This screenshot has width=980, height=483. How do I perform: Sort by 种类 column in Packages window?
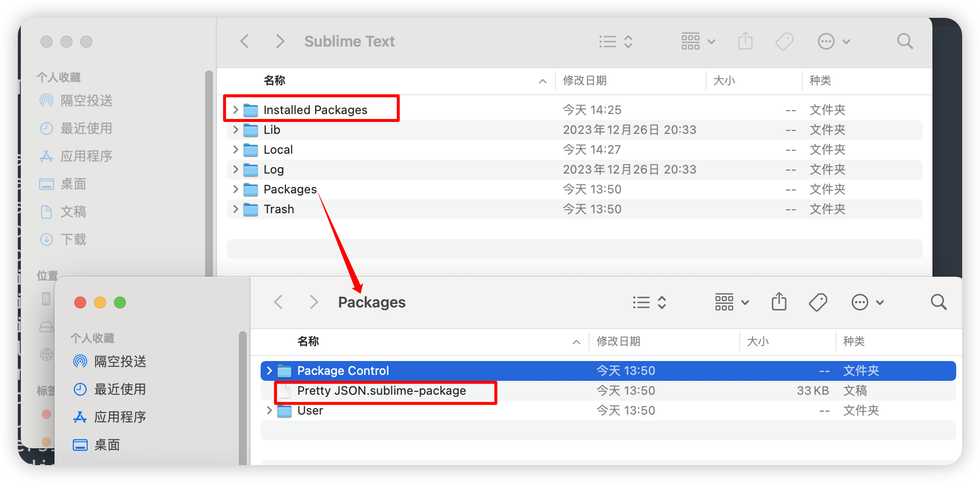click(x=854, y=341)
